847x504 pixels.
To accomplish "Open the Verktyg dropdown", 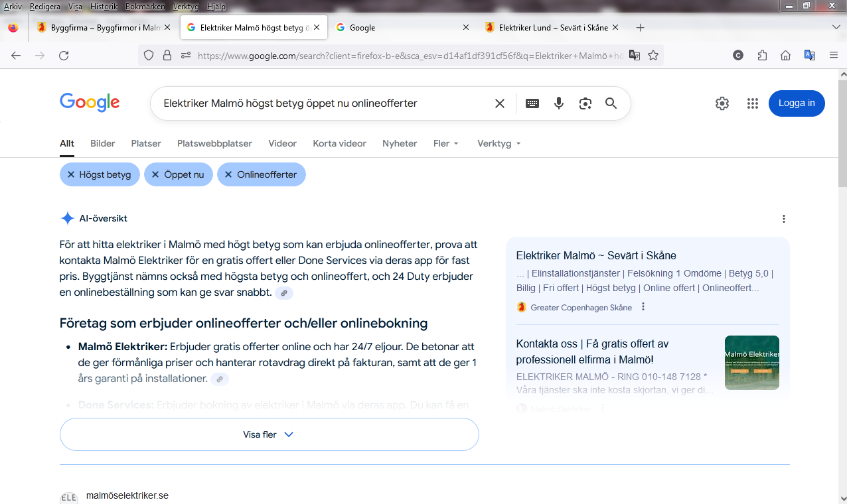I will pos(499,143).
